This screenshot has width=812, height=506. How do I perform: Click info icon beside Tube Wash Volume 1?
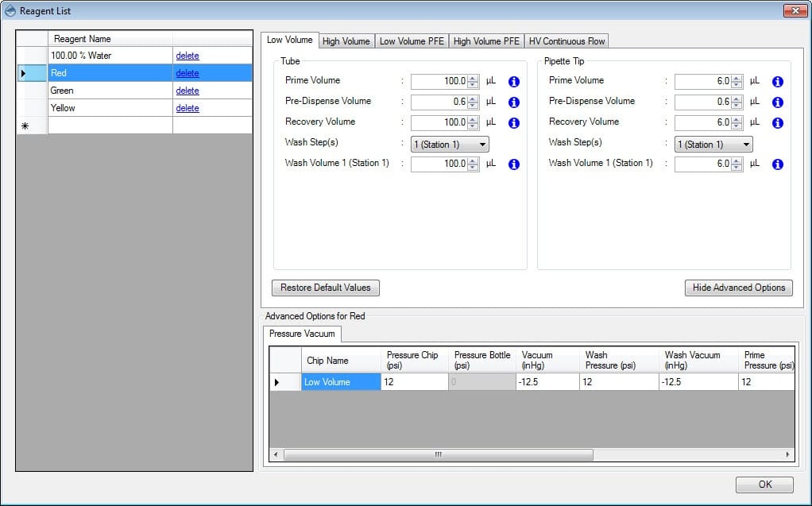point(513,164)
